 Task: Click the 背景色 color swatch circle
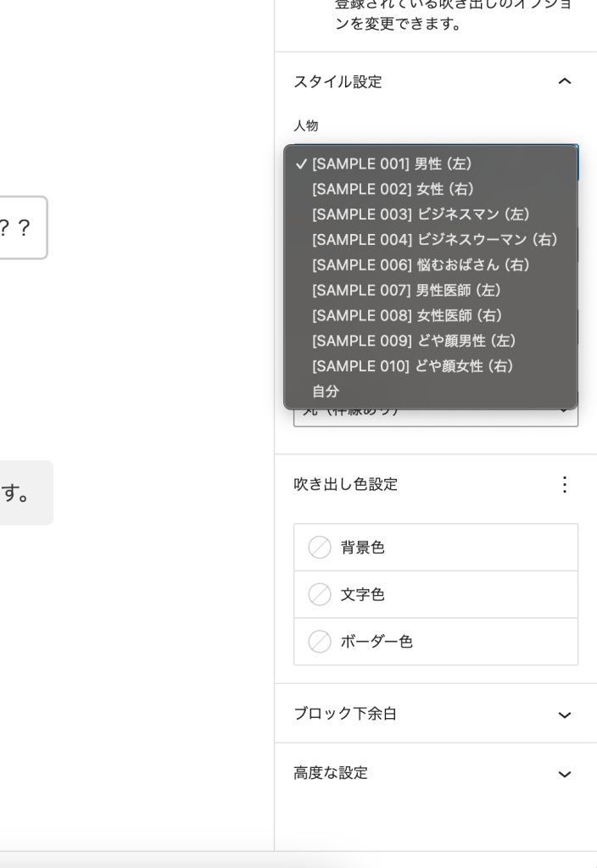tap(320, 548)
